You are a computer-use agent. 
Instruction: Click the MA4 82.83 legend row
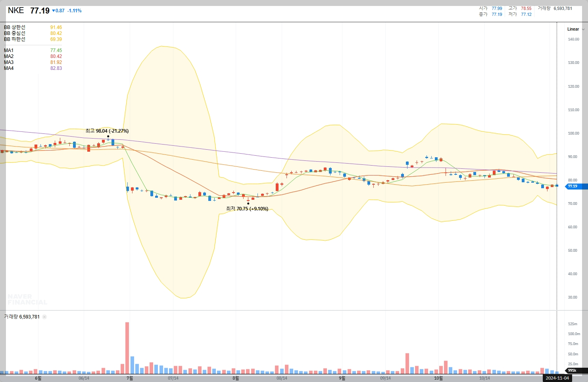point(33,68)
